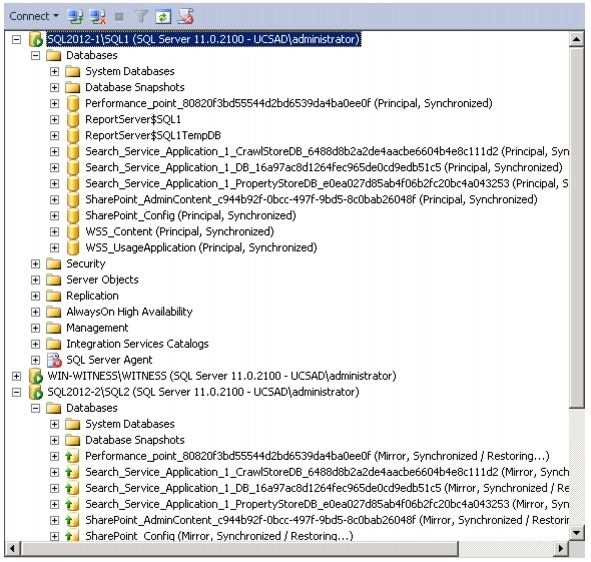The image size is (591, 562).
Task: Click the Server Objects folder icon
Action: coord(54,280)
